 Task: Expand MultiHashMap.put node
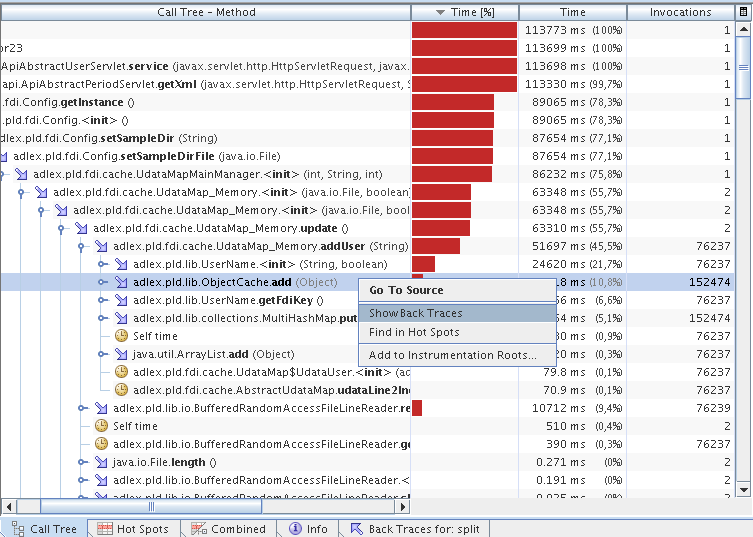pos(101,318)
